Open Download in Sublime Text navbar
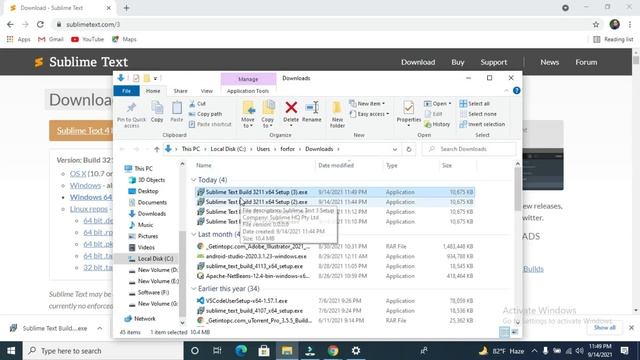The width and height of the screenshot is (640, 360). pos(418,62)
